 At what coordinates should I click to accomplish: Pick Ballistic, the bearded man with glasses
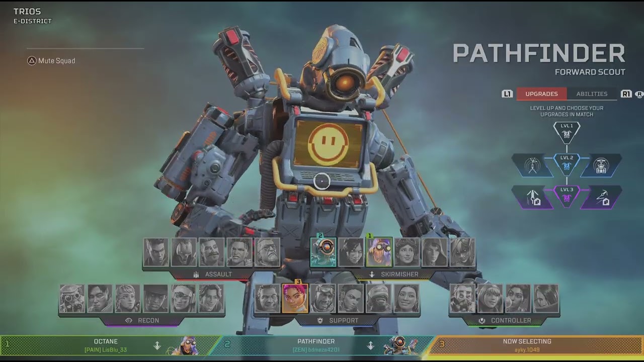[267, 252]
